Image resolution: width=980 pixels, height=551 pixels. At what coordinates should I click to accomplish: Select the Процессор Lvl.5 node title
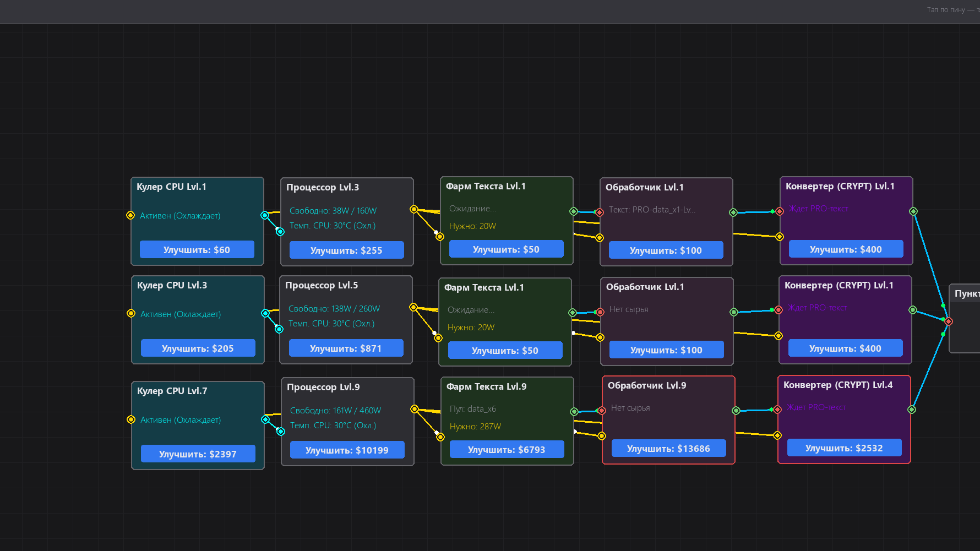(x=322, y=285)
